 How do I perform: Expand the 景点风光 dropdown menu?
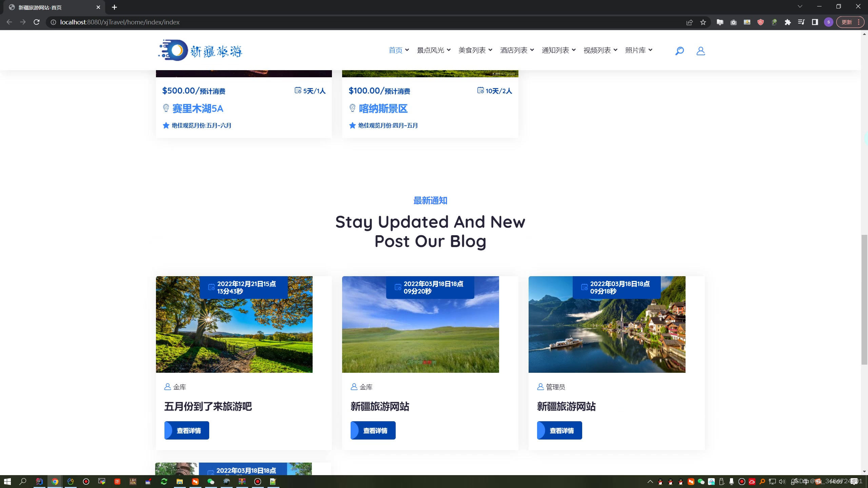[x=433, y=50]
